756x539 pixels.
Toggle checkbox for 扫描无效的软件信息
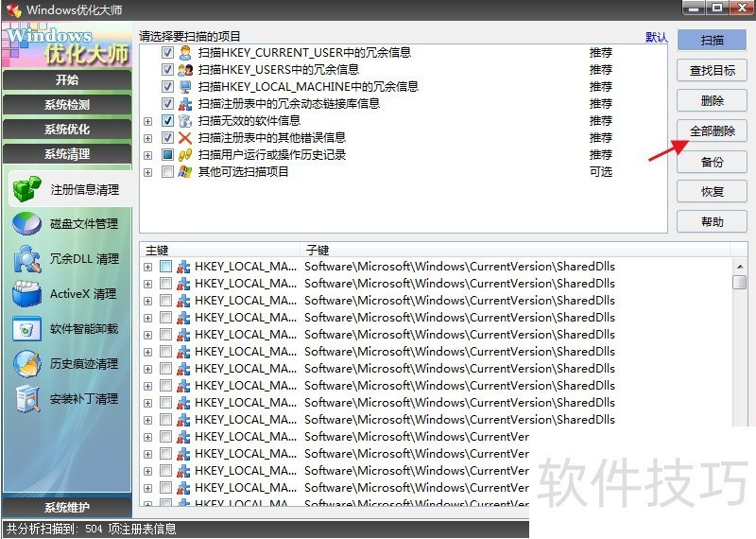(x=167, y=121)
